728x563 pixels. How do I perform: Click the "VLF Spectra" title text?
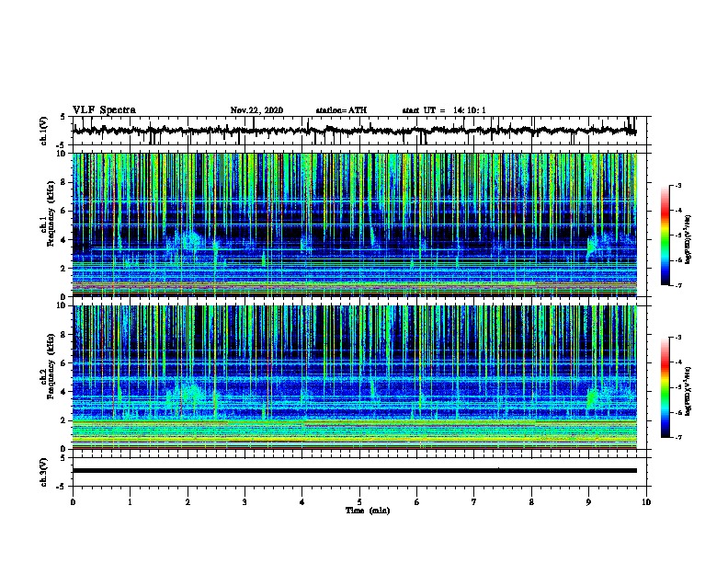pos(104,110)
